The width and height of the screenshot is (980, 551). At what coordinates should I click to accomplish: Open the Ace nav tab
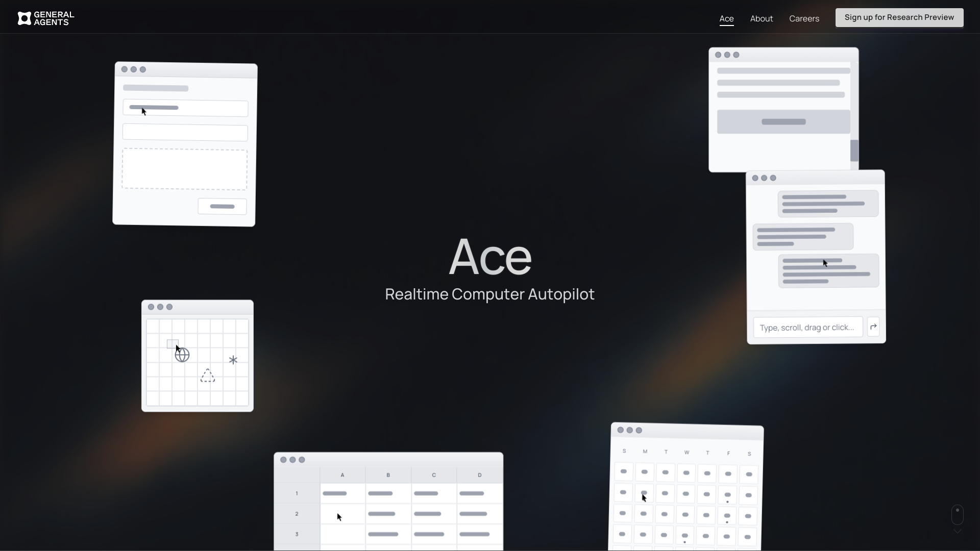(x=726, y=18)
